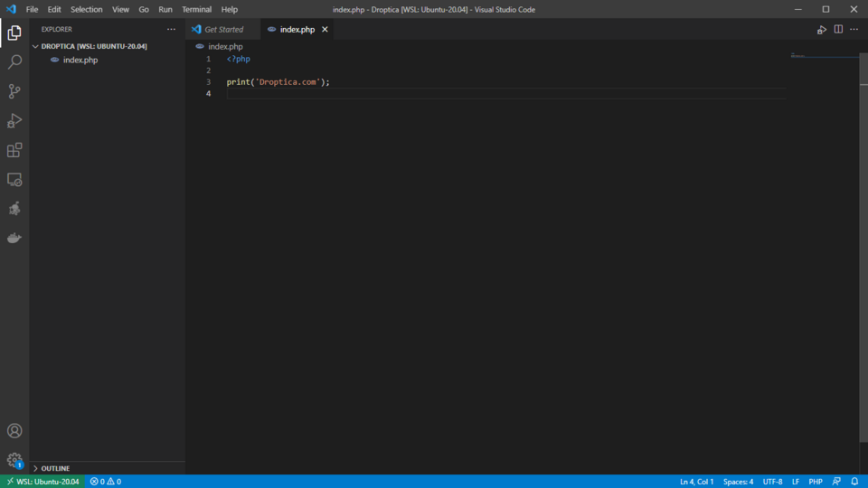Open the Source Control view
This screenshot has width=868, height=488.
pos(14,91)
